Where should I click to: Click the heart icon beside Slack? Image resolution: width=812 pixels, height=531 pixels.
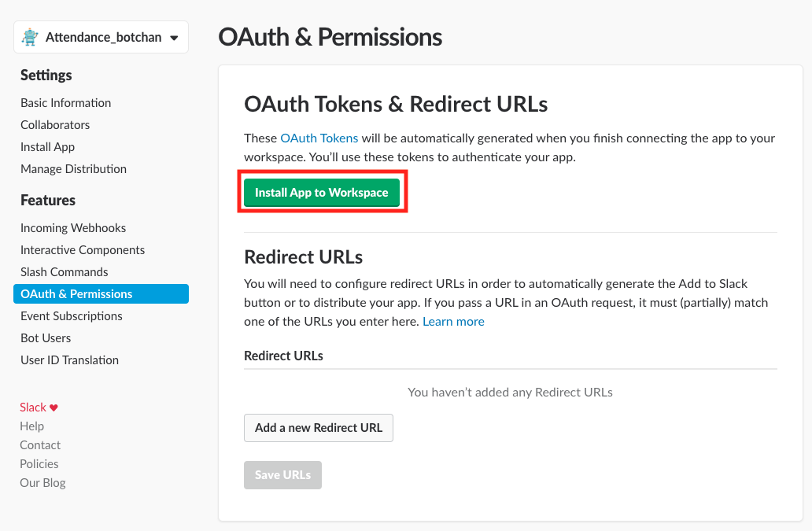coord(54,407)
